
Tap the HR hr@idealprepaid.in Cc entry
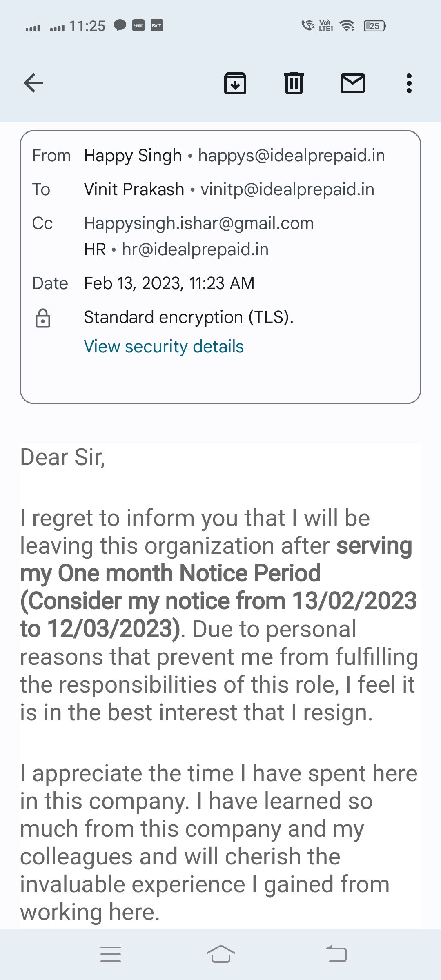pos(176,249)
